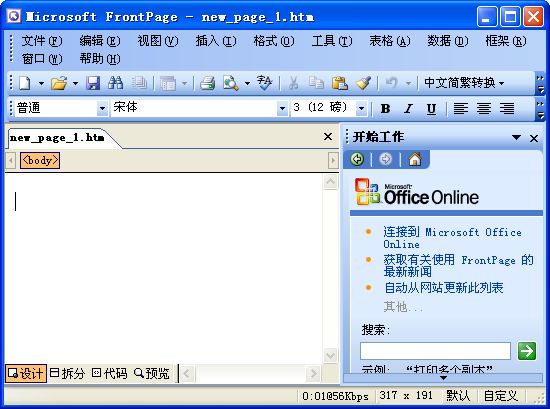The height and width of the screenshot is (409, 550).
Task: Click the New Page toolbar icon
Action: [x=25, y=83]
